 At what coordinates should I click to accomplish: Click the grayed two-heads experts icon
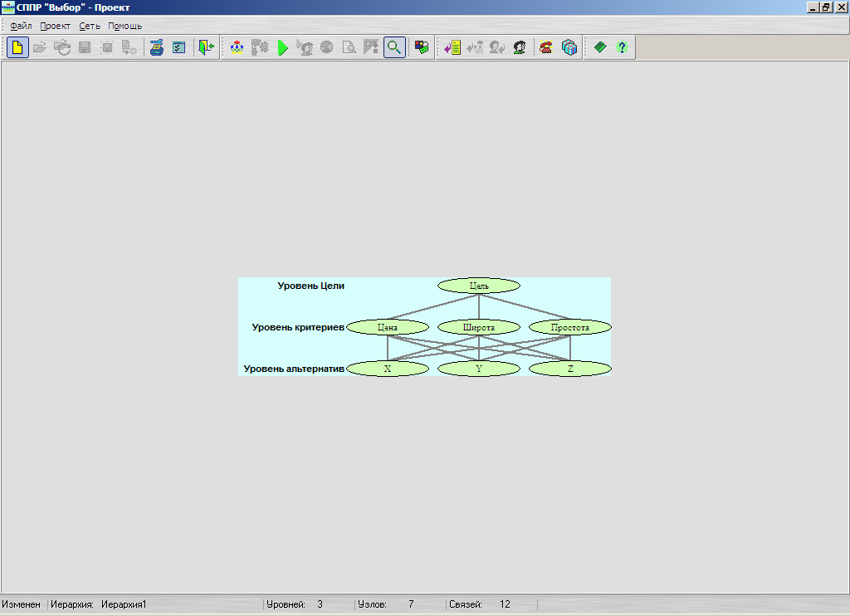tap(497, 47)
